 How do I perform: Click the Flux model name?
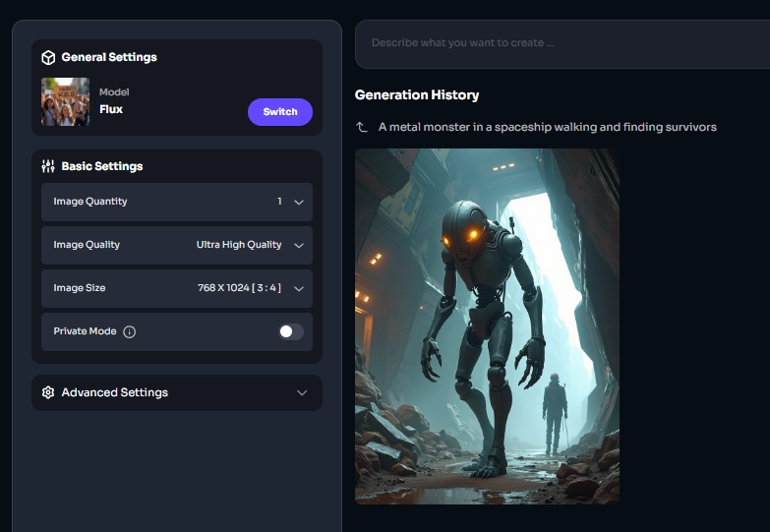(111, 109)
